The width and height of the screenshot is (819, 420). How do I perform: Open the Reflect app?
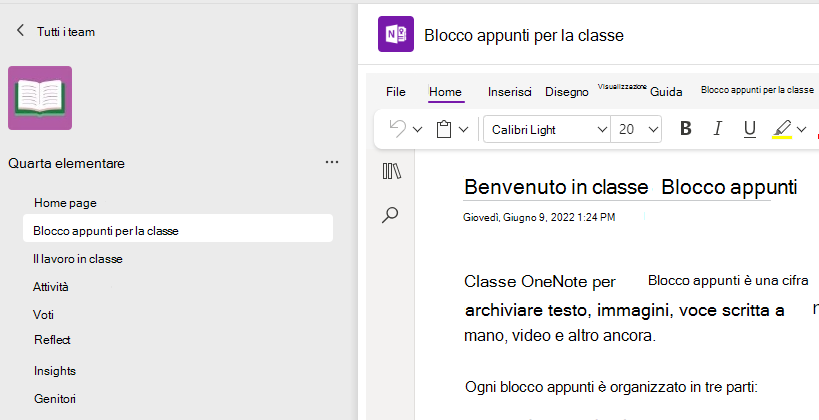click(52, 340)
